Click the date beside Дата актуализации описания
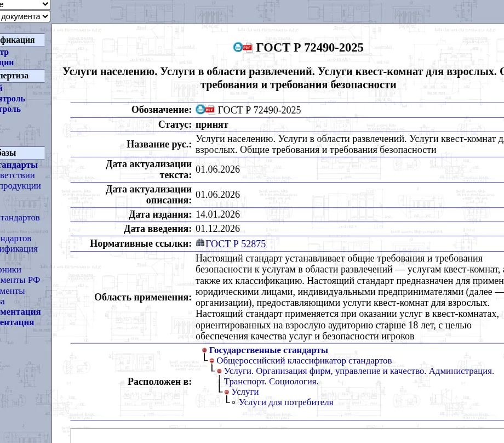504x443 pixels. (217, 194)
